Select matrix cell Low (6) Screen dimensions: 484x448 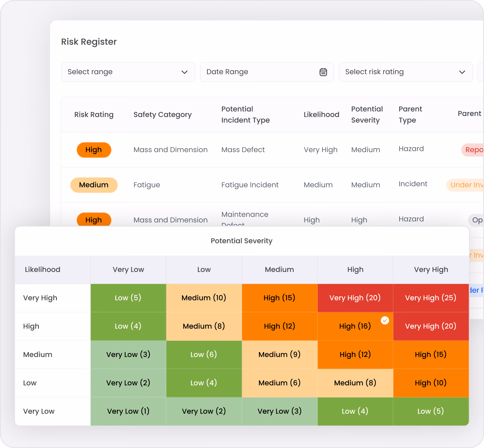(204, 355)
